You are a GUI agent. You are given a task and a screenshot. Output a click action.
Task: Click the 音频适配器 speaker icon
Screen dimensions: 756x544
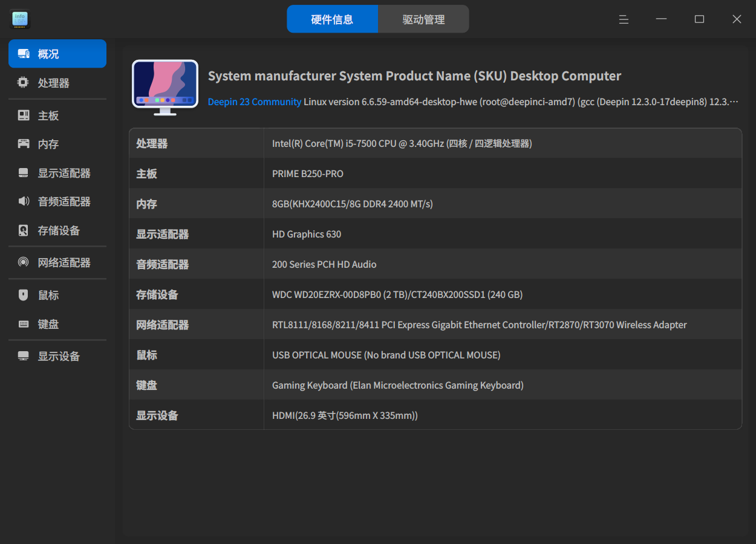pos(24,201)
